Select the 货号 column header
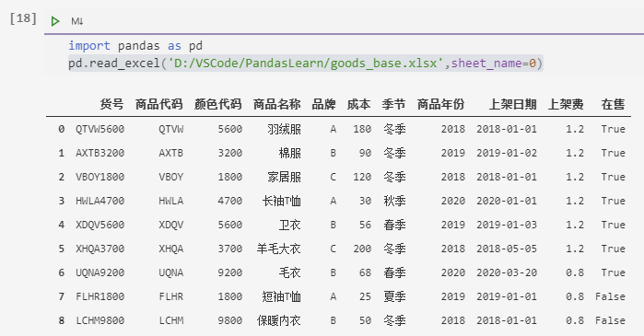 pos(111,104)
